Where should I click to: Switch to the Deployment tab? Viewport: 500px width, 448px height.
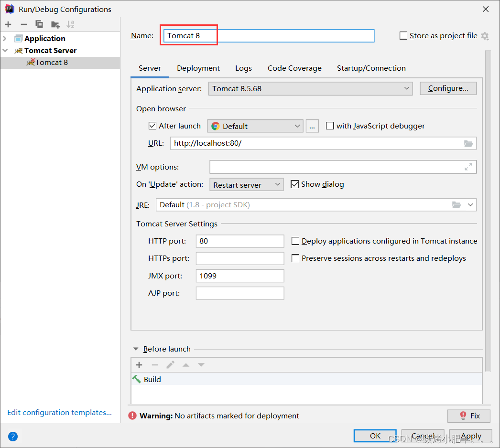(198, 68)
